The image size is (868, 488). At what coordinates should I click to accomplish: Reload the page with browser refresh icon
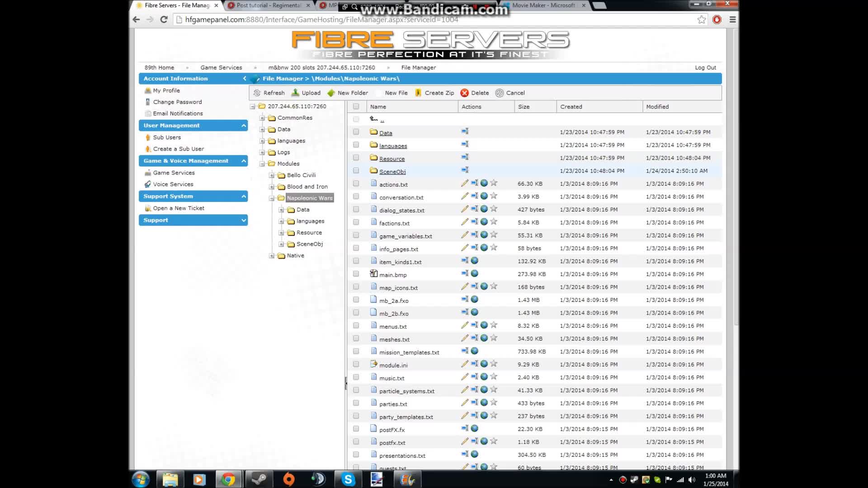pos(164,19)
